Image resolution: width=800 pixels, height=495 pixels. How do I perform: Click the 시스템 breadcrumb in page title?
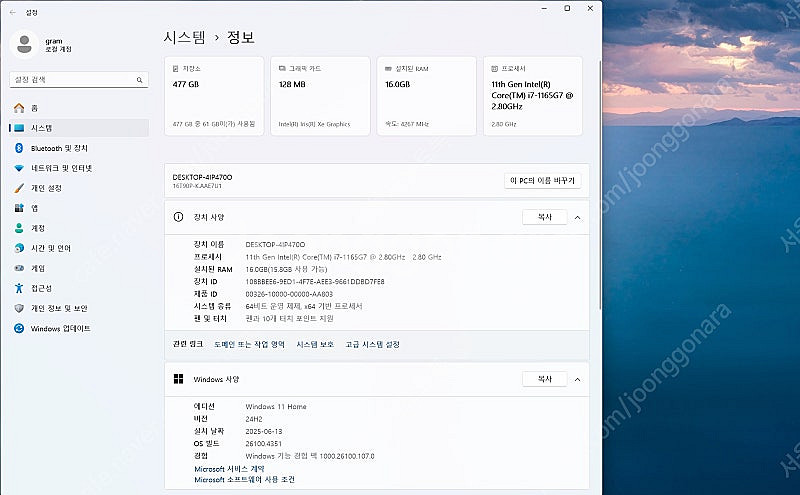pyautogui.click(x=184, y=37)
